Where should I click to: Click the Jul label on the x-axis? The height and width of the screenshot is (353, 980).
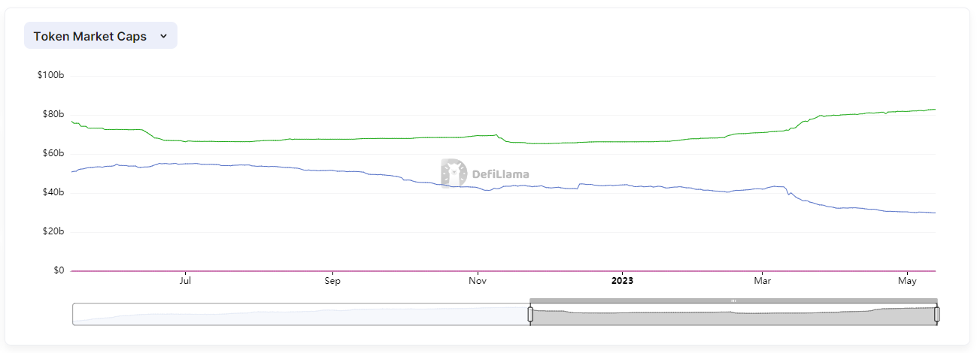click(x=185, y=281)
